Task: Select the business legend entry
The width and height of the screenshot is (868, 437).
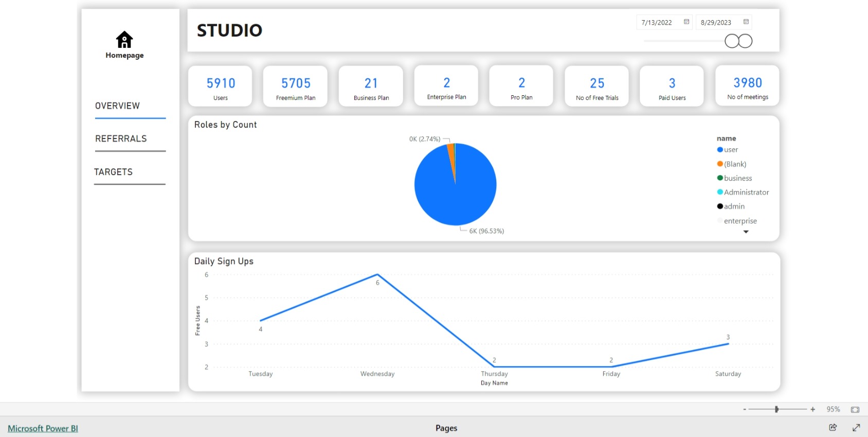Action: point(735,178)
